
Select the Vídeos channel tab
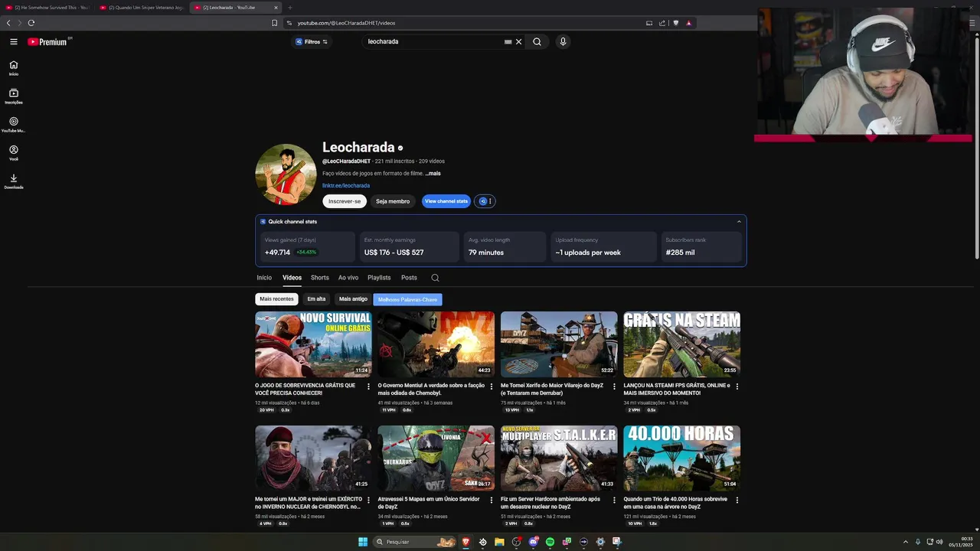(292, 278)
